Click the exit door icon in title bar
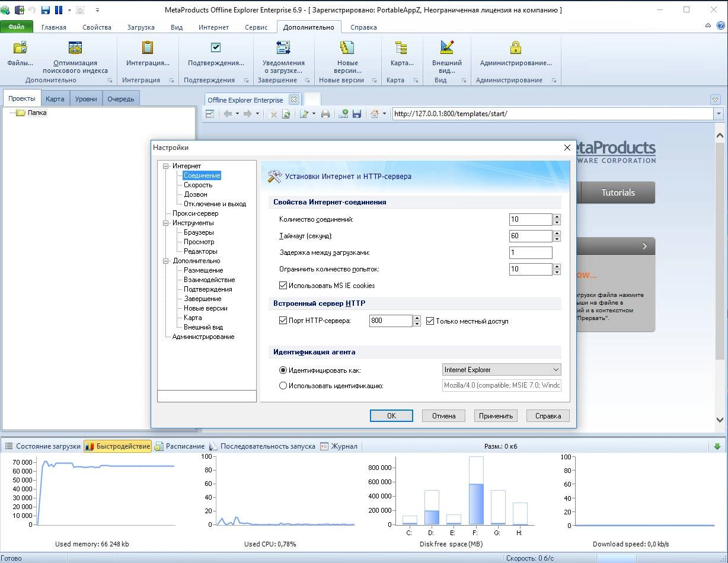Image resolution: width=728 pixels, height=563 pixels. 20,10
